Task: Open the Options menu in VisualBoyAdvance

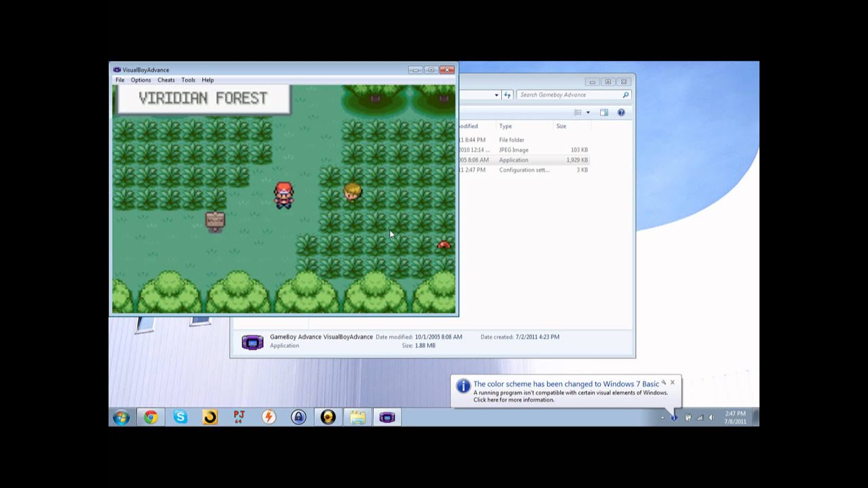Action: pyautogui.click(x=140, y=80)
